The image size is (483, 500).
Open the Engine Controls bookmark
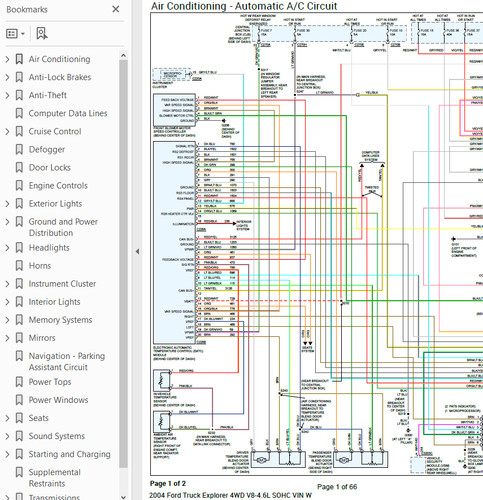coord(58,186)
